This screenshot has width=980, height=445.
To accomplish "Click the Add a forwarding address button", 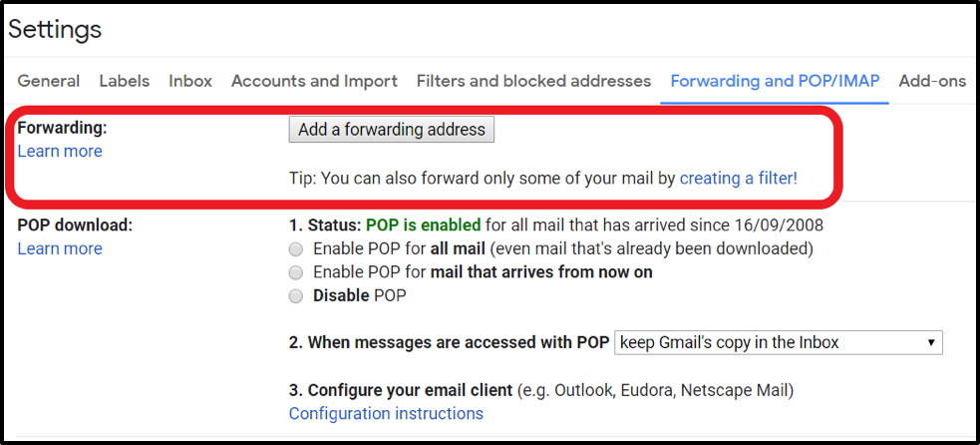I will coord(391,130).
